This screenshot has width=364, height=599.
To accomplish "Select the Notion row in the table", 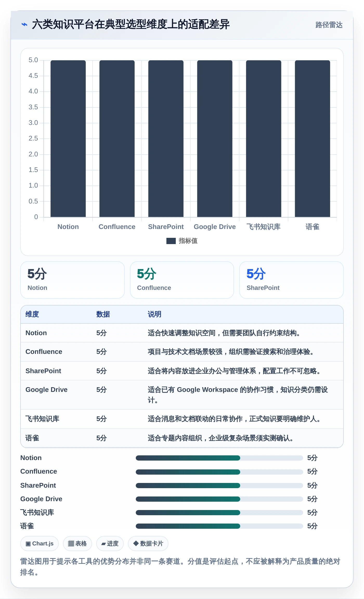I will pos(182,333).
